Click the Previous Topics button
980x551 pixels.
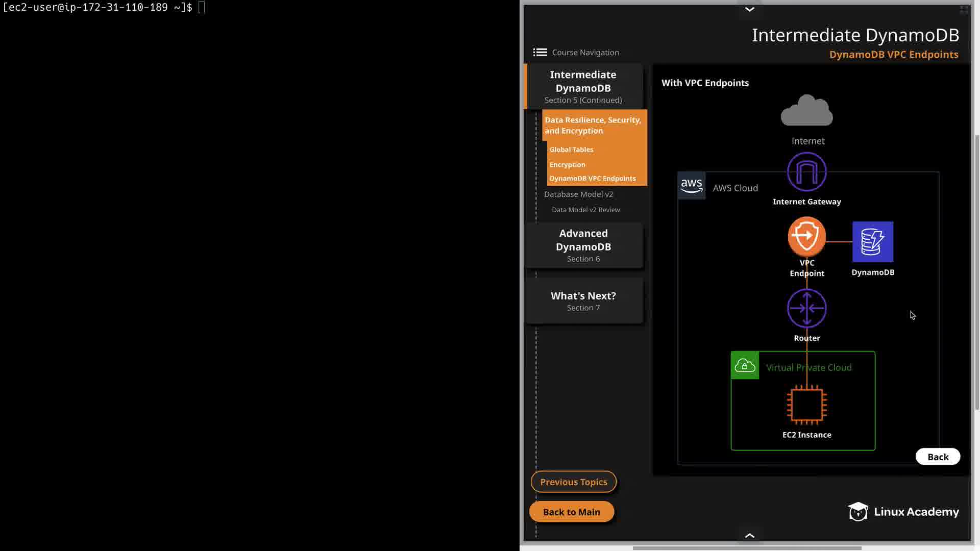click(573, 482)
